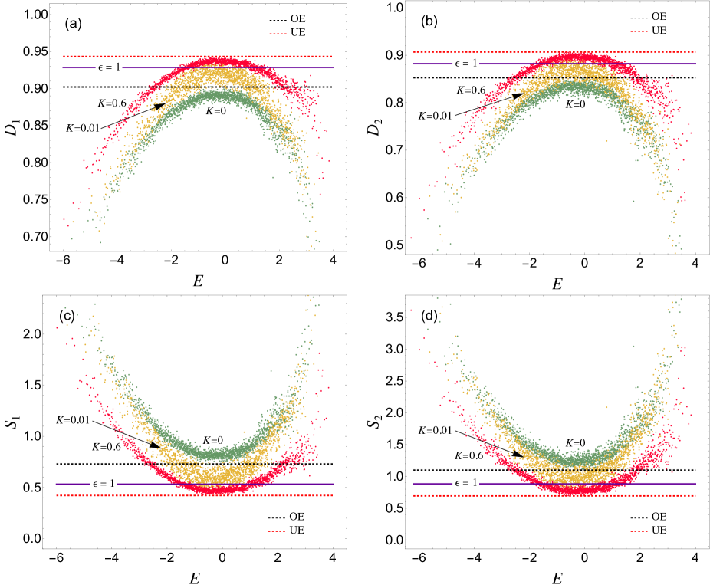The height and width of the screenshot is (588, 710).
Task: Click the K=0 annotation in panel (a)
Action: tap(216, 110)
